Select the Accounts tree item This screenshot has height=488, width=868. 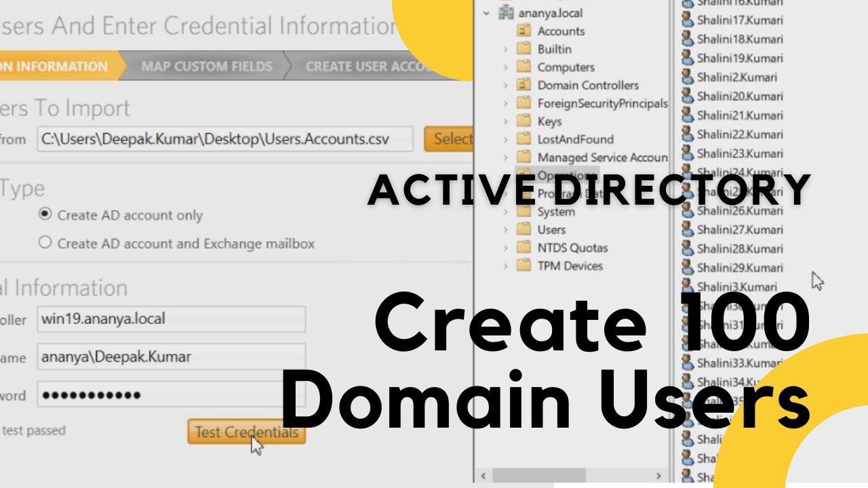click(x=561, y=31)
